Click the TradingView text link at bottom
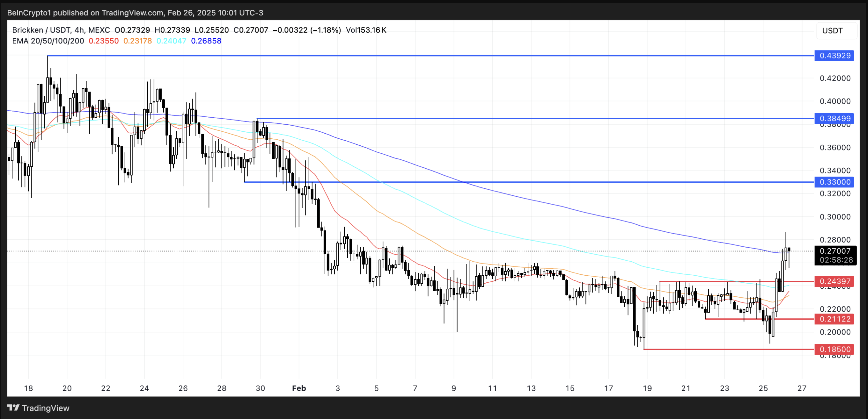The image size is (868, 419). pyautogui.click(x=45, y=408)
